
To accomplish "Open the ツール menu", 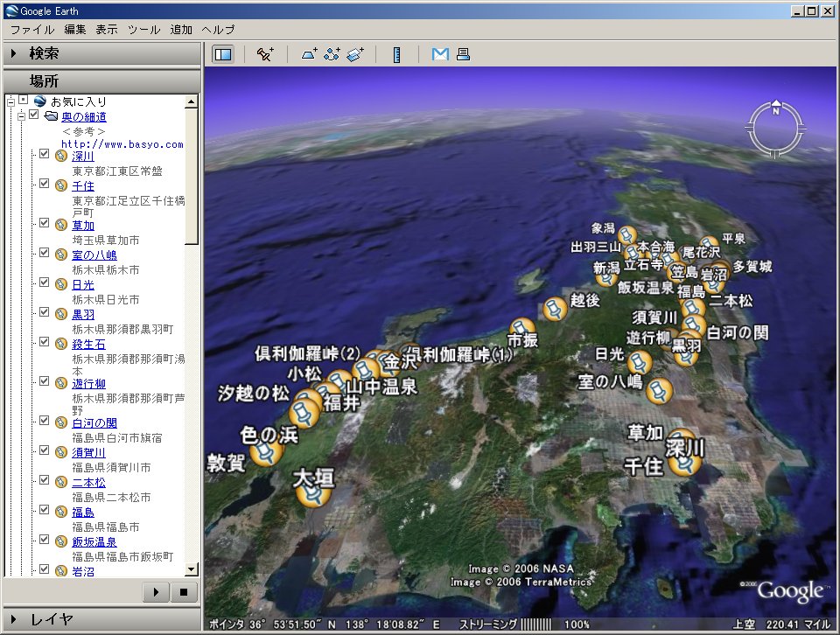I will pos(143,30).
